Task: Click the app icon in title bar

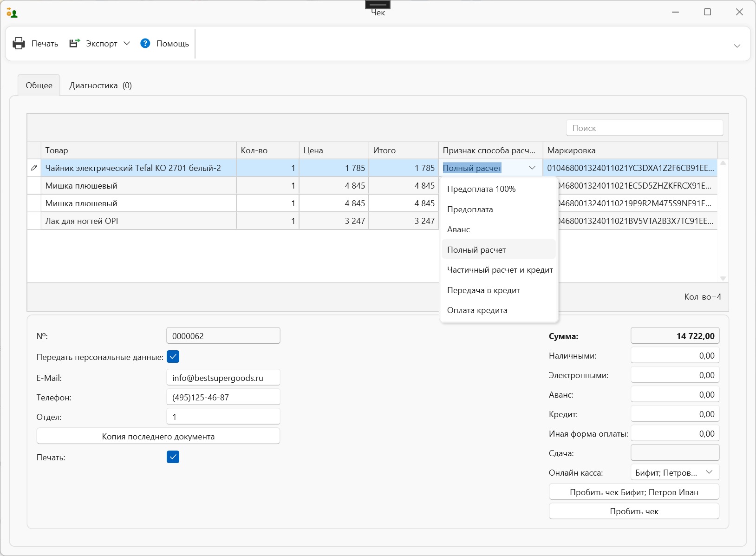Action: [12, 13]
